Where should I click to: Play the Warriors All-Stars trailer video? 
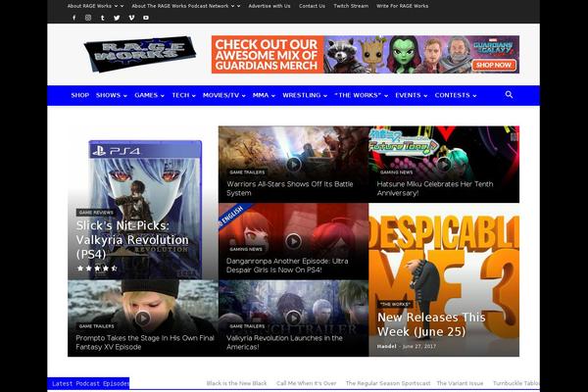(293, 165)
